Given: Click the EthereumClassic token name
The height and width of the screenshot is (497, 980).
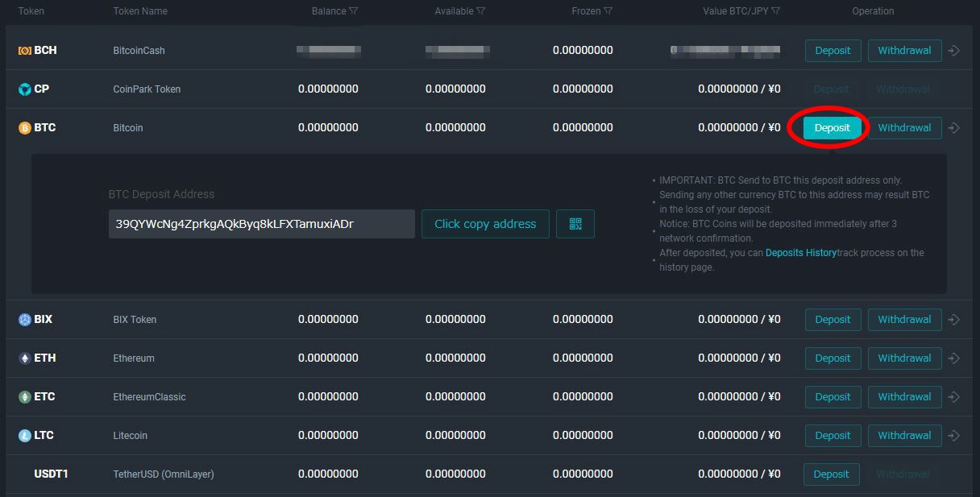Looking at the screenshot, I should [x=149, y=397].
